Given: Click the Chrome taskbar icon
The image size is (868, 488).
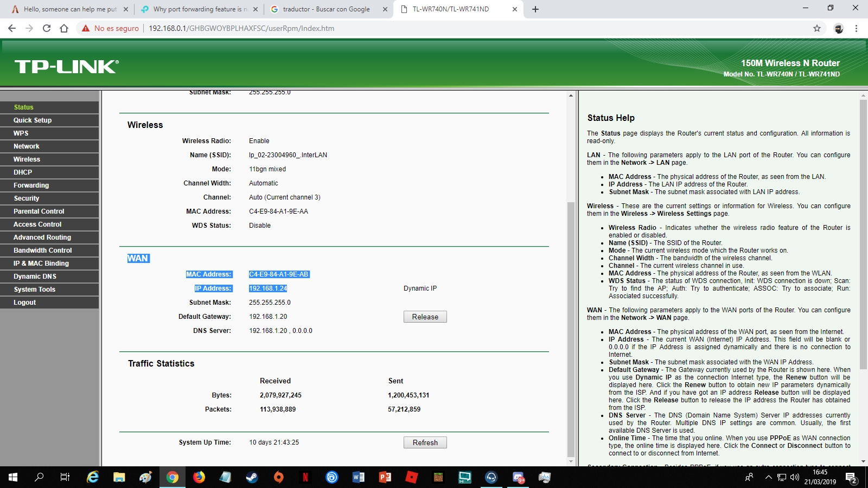Looking at the screenshot, I should (x=173, y=477).
